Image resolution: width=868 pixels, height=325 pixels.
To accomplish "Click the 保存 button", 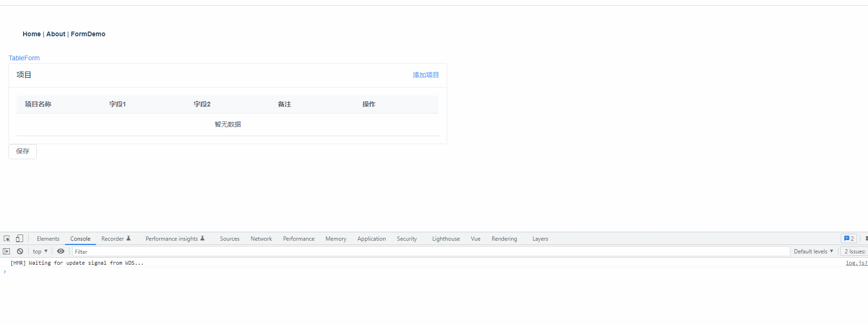I will pos(23,152).
